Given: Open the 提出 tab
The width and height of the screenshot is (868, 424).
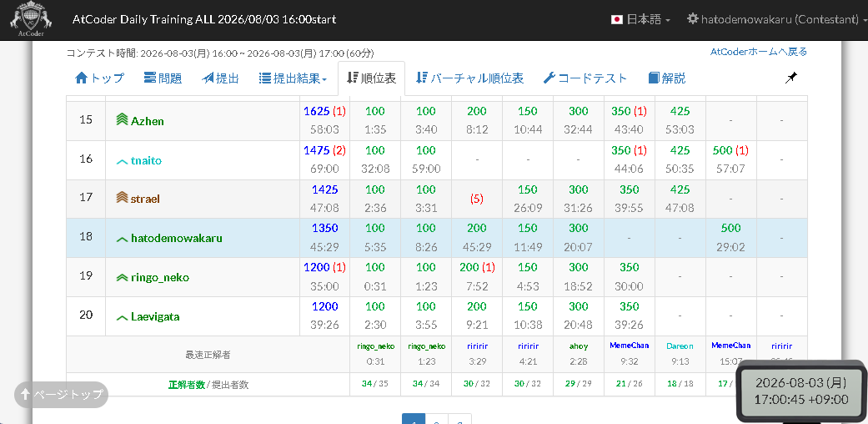Looking at the screenshot, I should [x=220, y=78].
